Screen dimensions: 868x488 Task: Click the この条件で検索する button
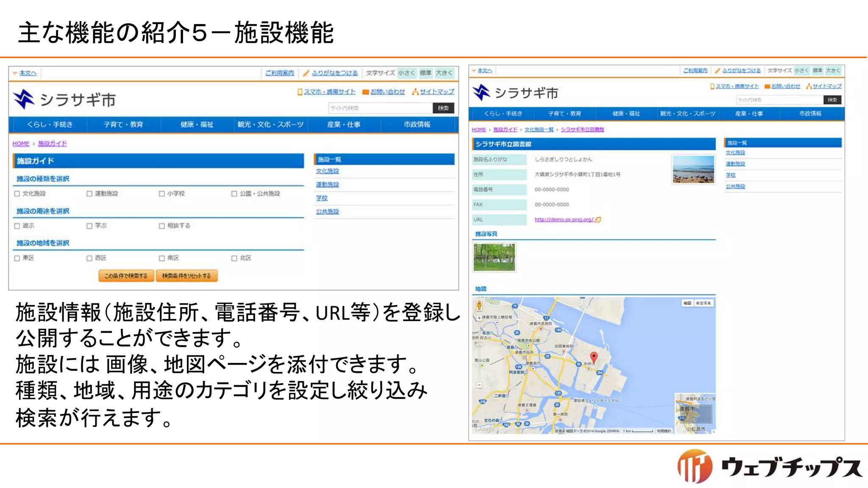point(126,276)
